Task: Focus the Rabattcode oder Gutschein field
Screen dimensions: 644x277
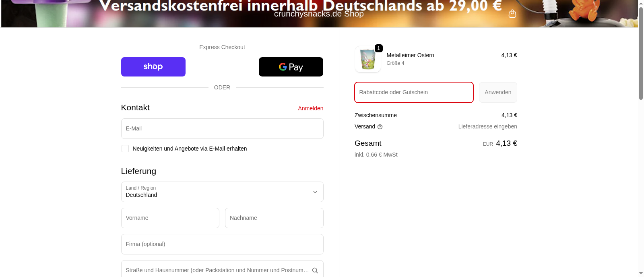Action: tap(413, 92)
